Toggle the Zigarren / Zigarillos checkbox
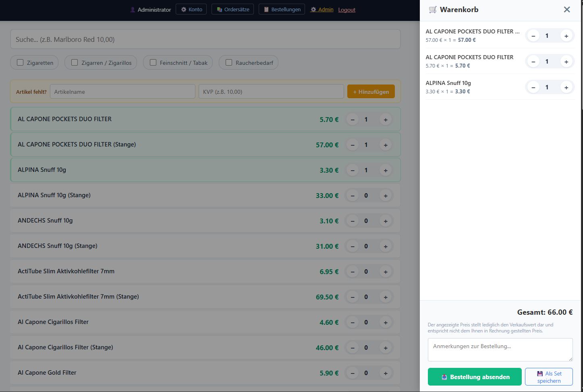This screenshot has height=392, width=583. [x=75, y=62]
